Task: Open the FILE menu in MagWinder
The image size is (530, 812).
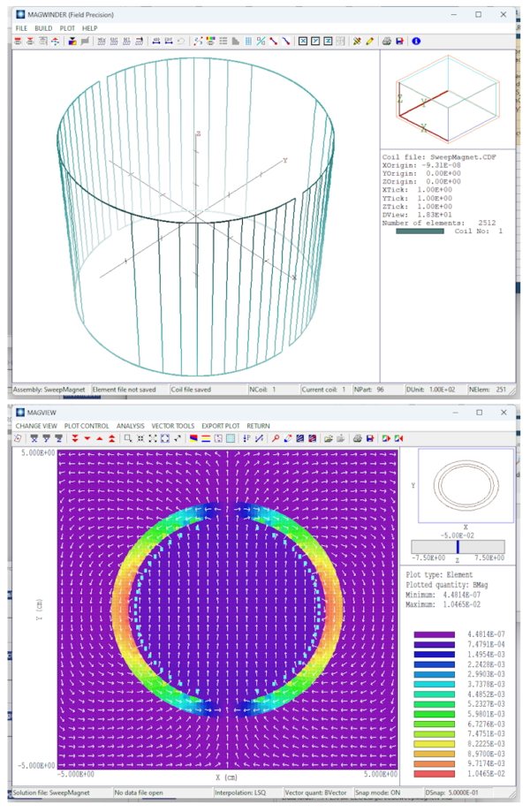Action: click(22, 29)
